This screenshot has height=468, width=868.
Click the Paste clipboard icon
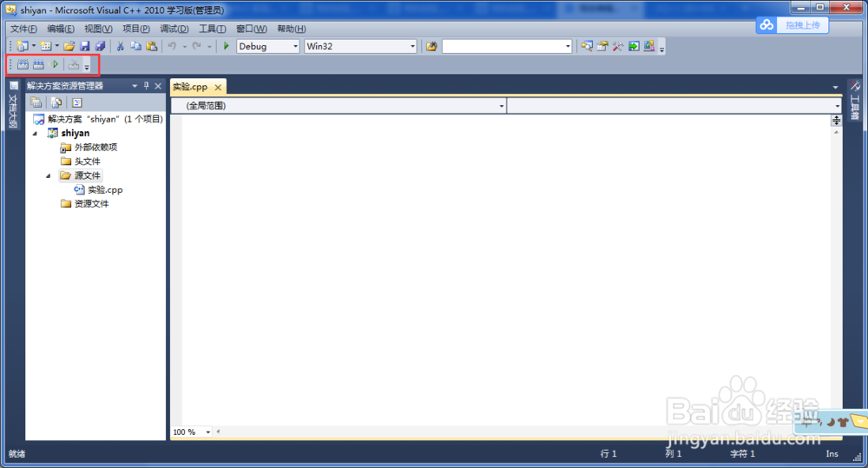pyautogui.click(x=152, y=46)
